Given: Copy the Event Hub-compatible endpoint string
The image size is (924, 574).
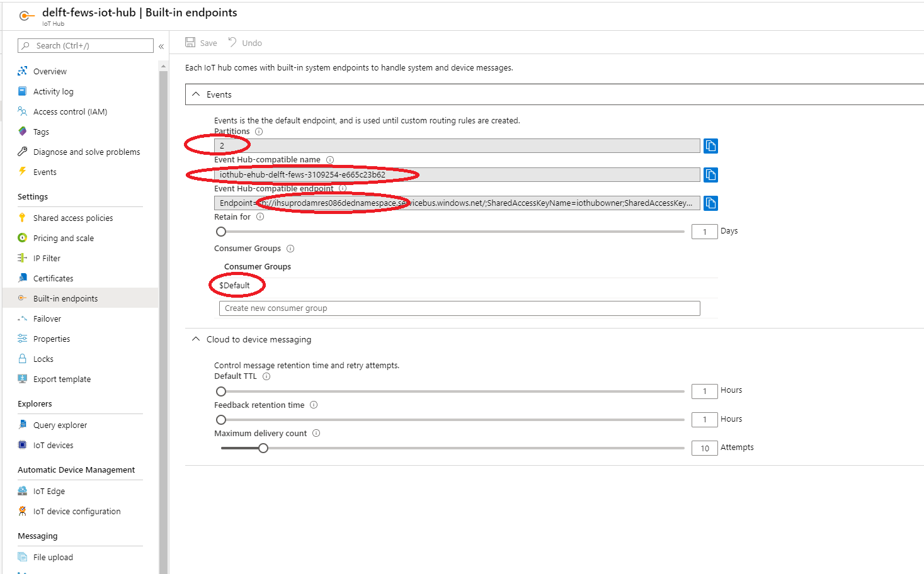Looking at the screenshot, I should coord(710,203).
